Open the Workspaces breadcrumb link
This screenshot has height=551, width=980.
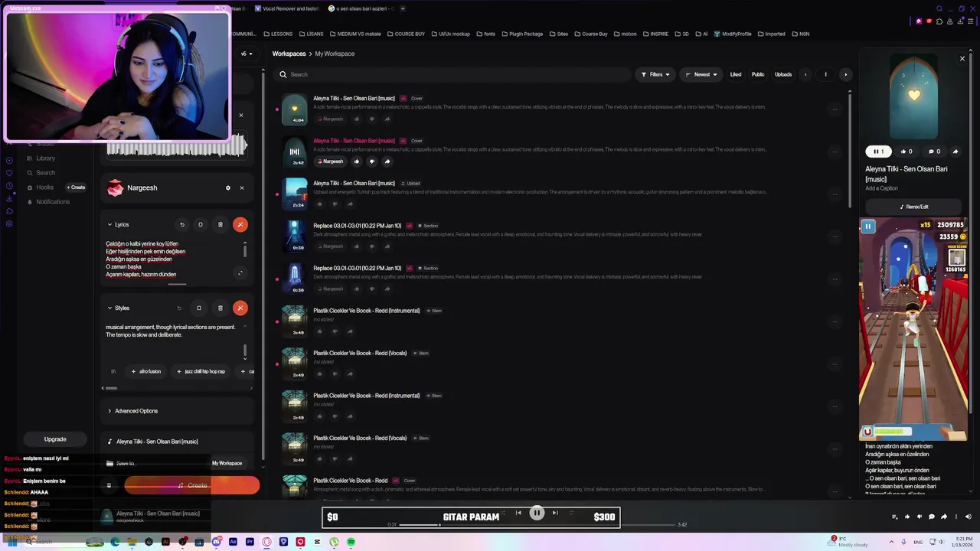pos(289,54)
